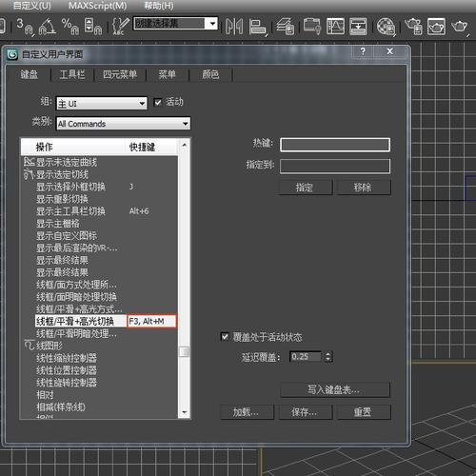Click the action list scrollbar down arrow
The image size is (476, 476).
(x=184, y=412)
